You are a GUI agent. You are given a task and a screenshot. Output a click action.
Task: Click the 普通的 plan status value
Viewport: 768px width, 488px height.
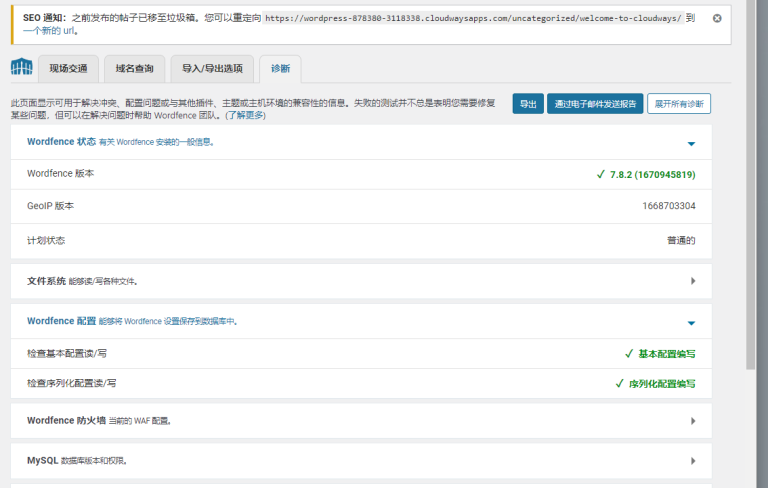tap(681, 241)
